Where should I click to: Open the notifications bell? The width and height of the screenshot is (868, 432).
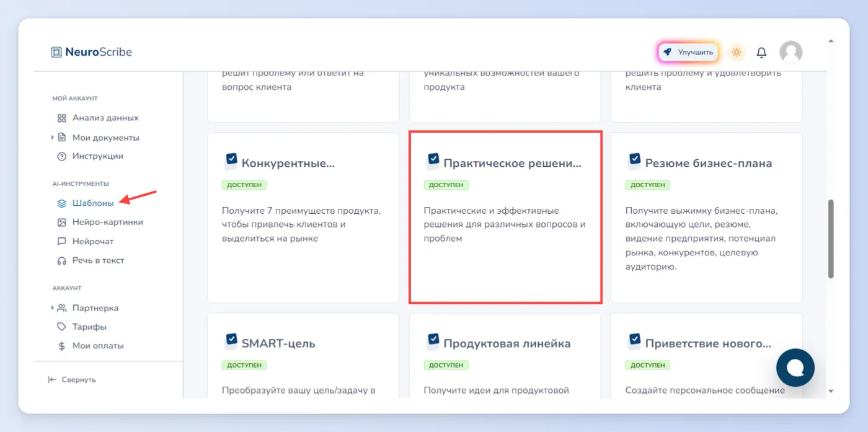coord(762,53)
